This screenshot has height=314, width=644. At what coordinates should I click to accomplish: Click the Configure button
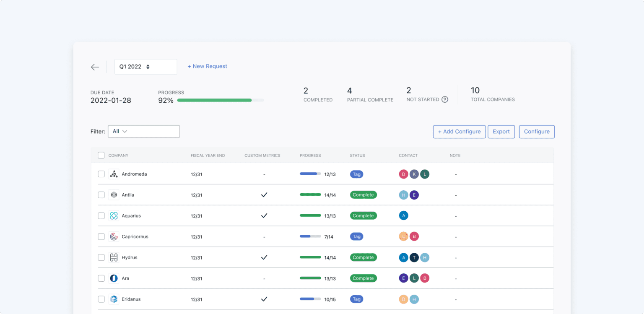point(537,131)
